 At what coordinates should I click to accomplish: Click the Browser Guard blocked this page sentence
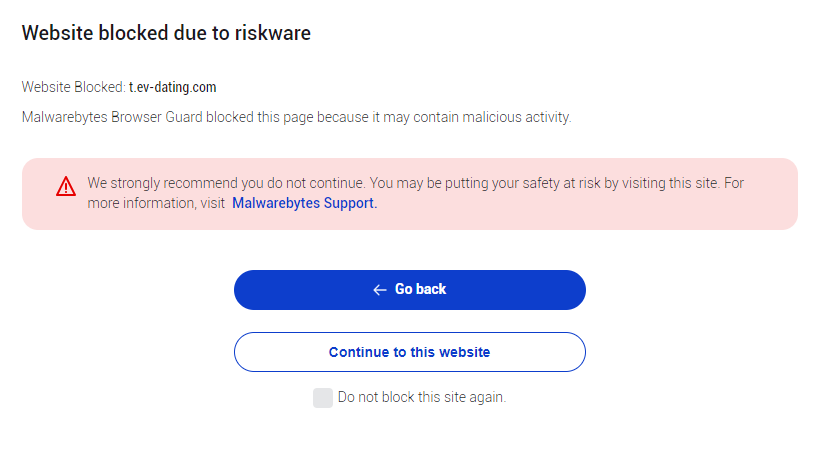296,117
